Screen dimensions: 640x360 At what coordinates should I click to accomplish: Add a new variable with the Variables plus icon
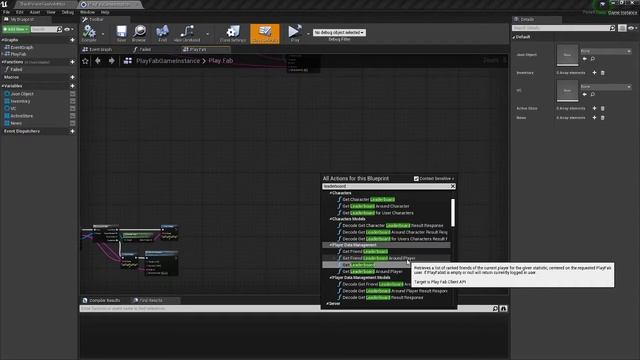[72, 86]
